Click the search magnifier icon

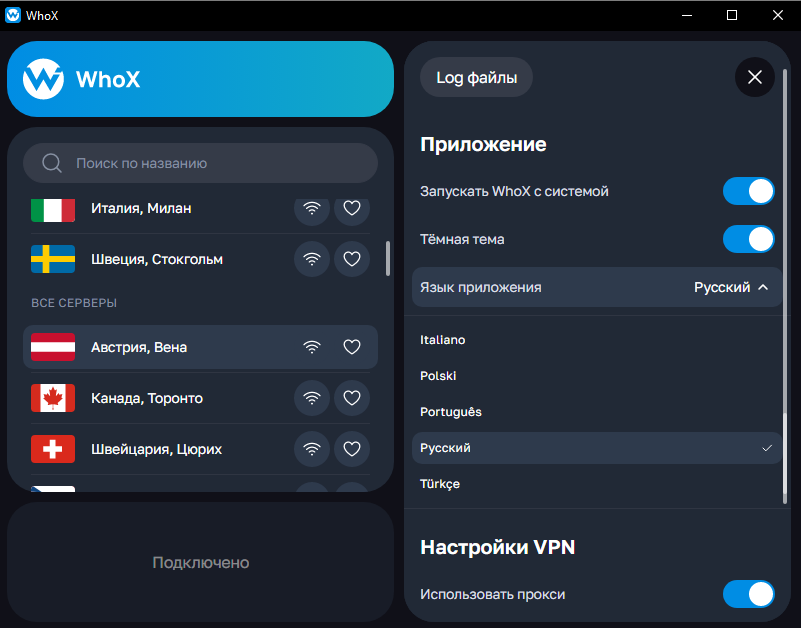[52, 163]
